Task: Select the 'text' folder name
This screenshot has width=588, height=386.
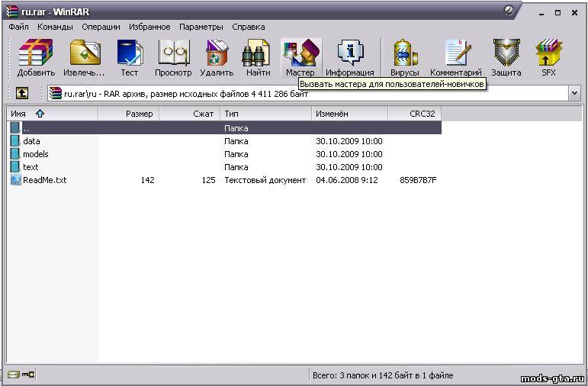Action: (31, 167)
